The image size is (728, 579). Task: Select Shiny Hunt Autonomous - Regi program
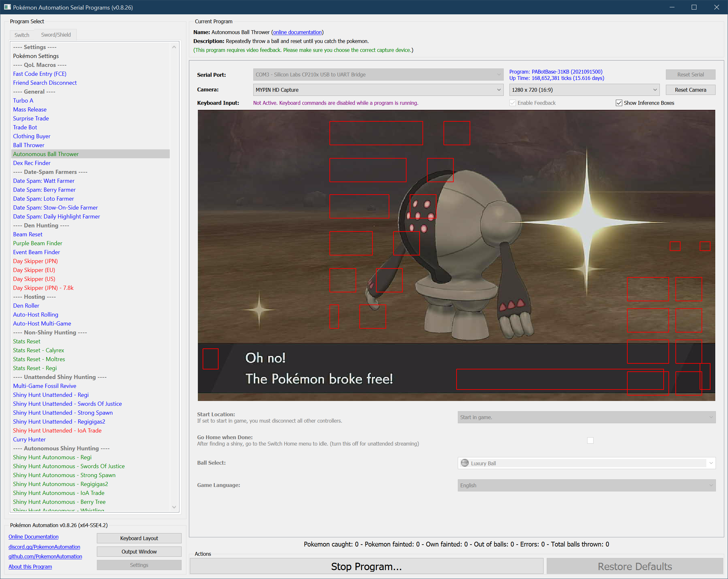(52, 457)
